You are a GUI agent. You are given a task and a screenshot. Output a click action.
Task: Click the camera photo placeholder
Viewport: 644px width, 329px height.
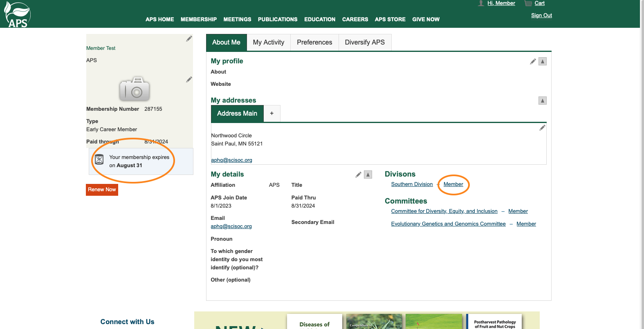click(x=135, y=89)
